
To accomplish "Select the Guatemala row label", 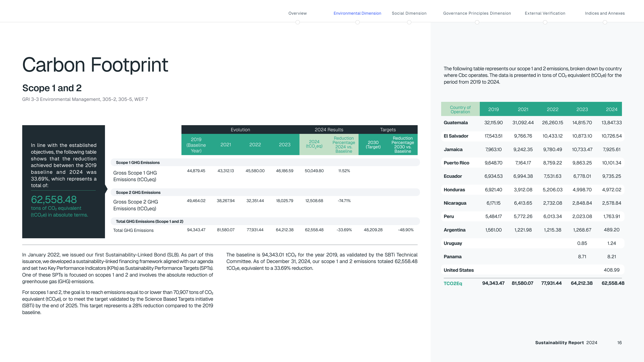I will [455, 122].
